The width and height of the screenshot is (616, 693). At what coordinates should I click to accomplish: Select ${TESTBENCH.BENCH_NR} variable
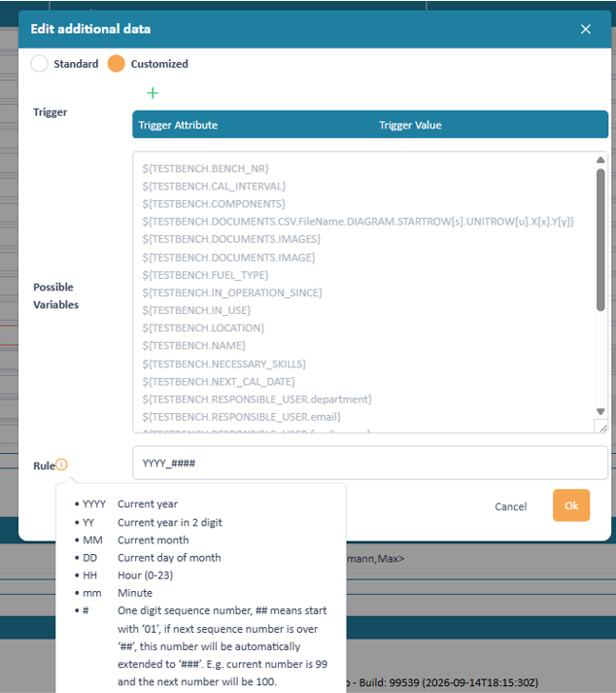(205, 168)
